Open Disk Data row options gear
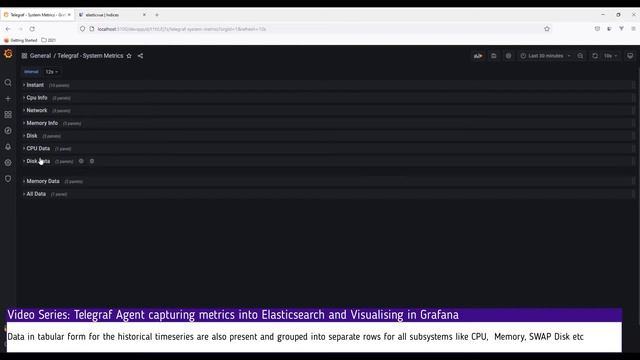 (81, 161)
